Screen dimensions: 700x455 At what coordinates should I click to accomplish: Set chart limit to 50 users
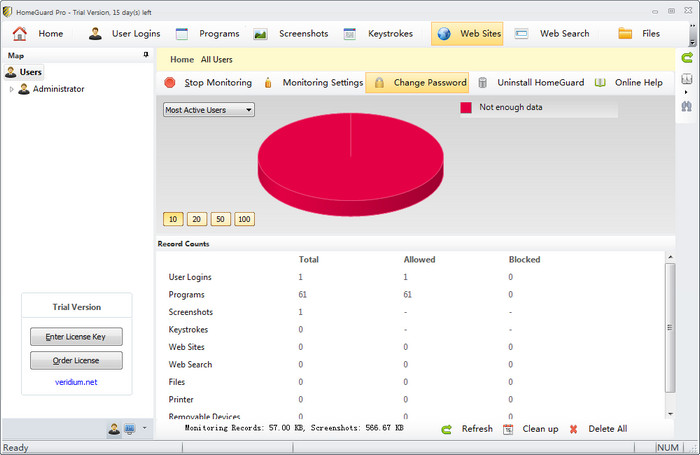click(220, 219)
